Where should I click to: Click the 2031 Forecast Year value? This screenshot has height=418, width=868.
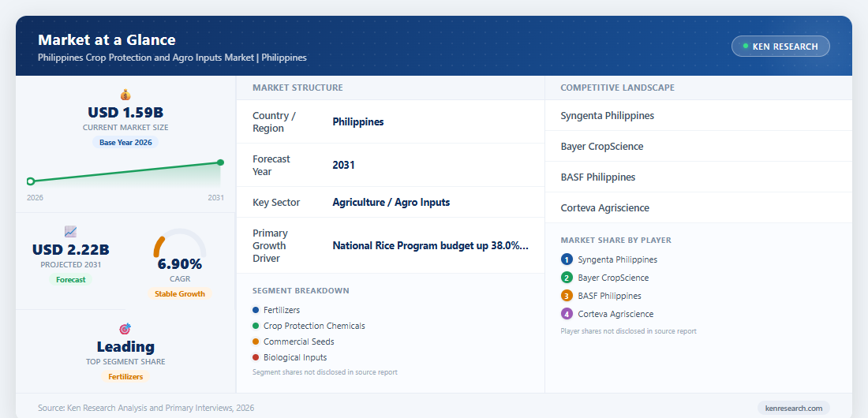click(343, 165)
